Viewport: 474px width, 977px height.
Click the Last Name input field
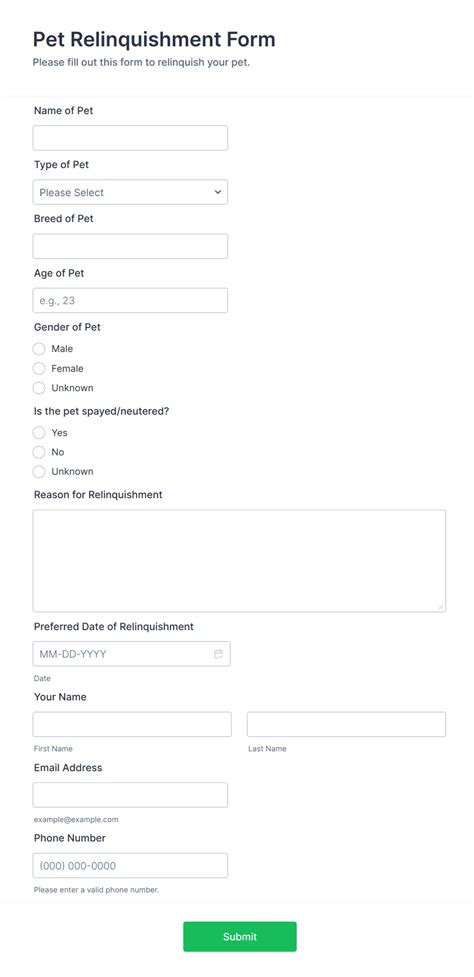[346, 725]
